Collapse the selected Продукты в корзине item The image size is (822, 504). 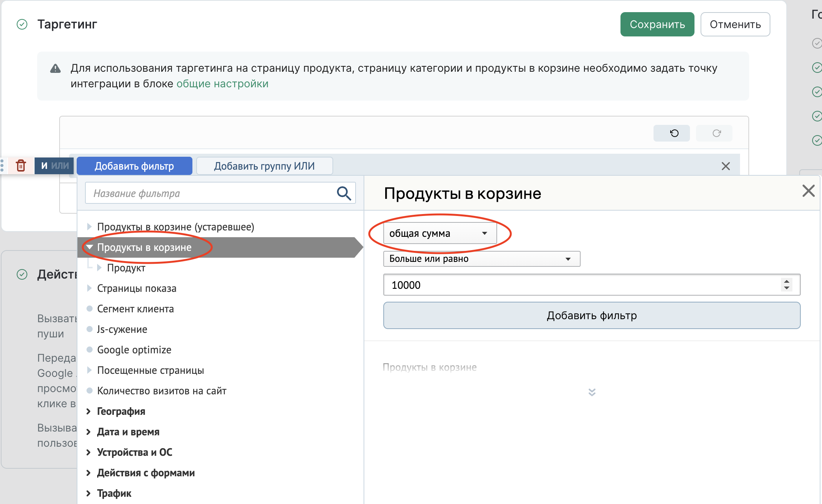(x=90, y=247)
